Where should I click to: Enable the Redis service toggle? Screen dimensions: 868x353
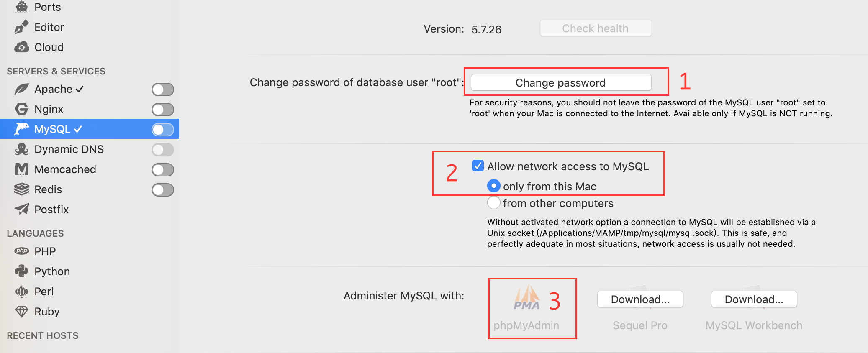click(x=163, y=189)
